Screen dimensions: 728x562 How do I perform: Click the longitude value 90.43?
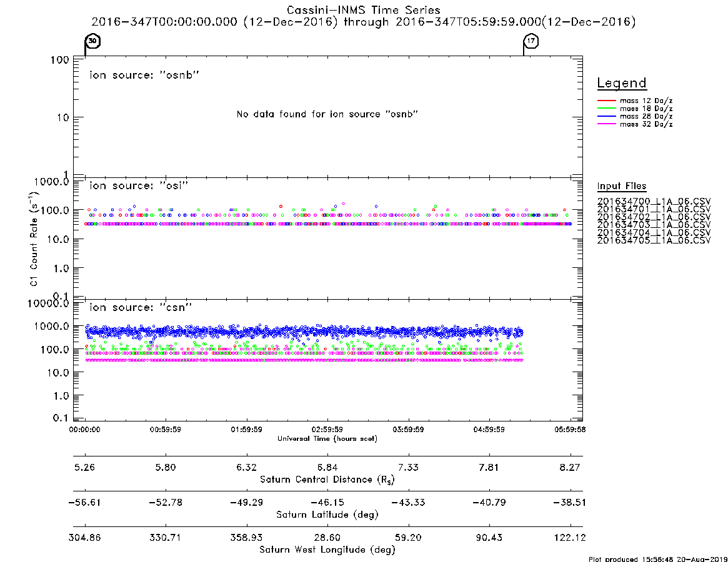[489, 538]
